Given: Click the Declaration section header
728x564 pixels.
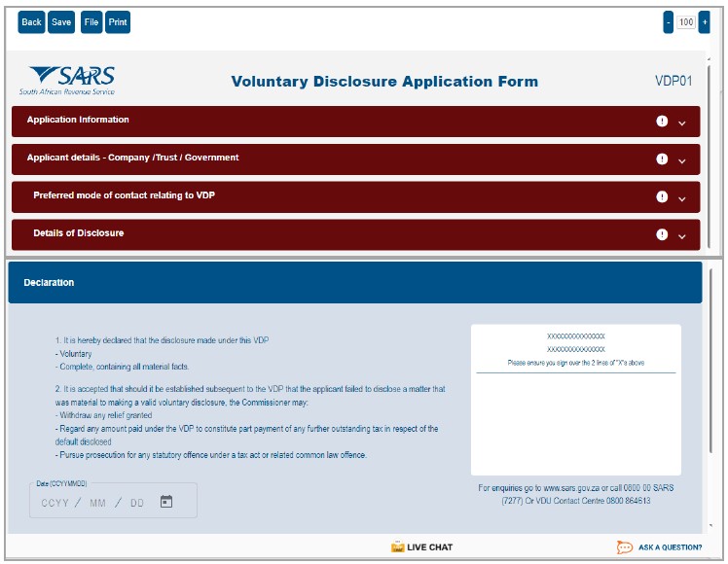Looking at the screenshot, I should click(355, 282).
